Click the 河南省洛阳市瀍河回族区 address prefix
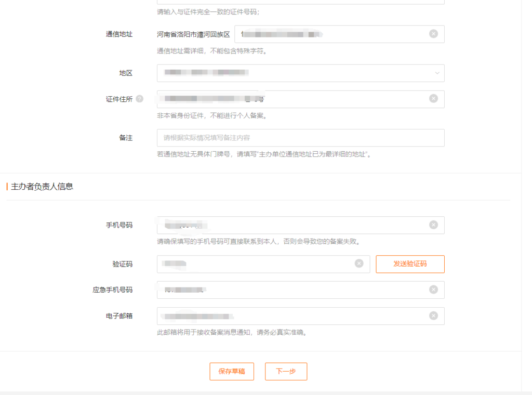Image resolution: width=532 pixels, height=395 pixels. (193, 34)
